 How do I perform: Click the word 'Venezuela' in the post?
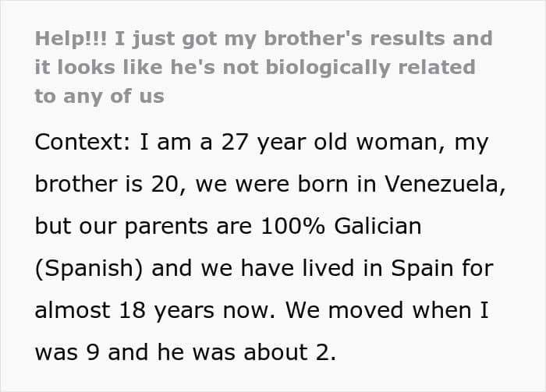click(x=442, y=184)
